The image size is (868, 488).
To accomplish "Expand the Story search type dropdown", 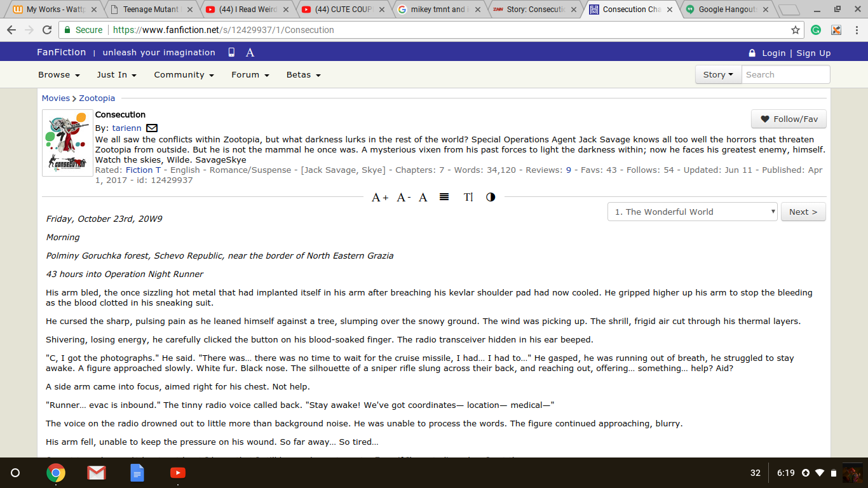I will [x=717, y=75].
